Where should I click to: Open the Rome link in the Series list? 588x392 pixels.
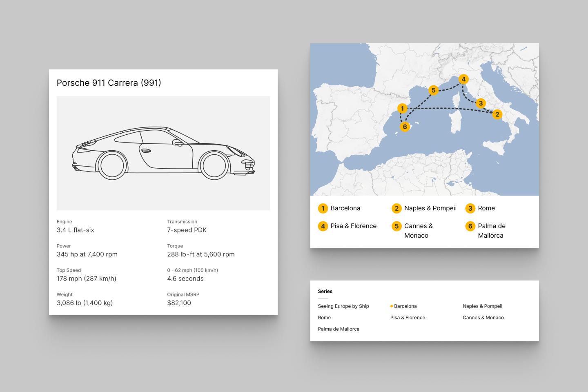click(324, 318)
